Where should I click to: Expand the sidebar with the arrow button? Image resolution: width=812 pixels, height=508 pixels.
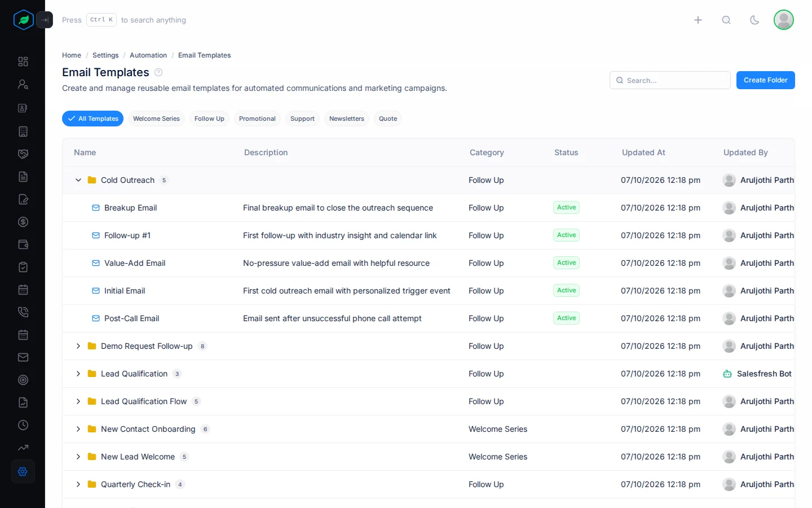(x=45, y=20)
